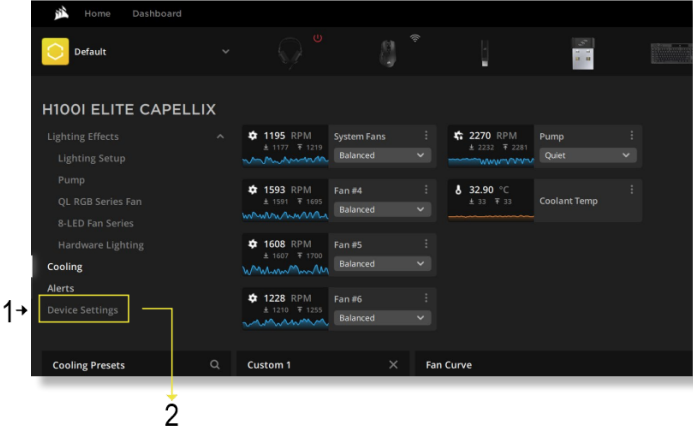Open Fan #6 Balanced preset dropdown
The width and height of the screenshot is (693, 429).
pyautogui.click(x=382, y=318)
